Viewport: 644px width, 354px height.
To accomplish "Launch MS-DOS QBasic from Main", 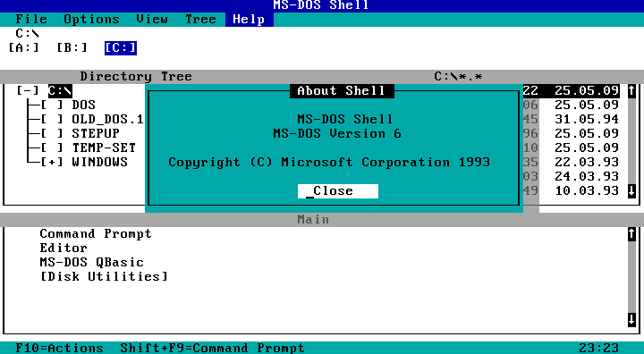I will (x=91, y=262).
